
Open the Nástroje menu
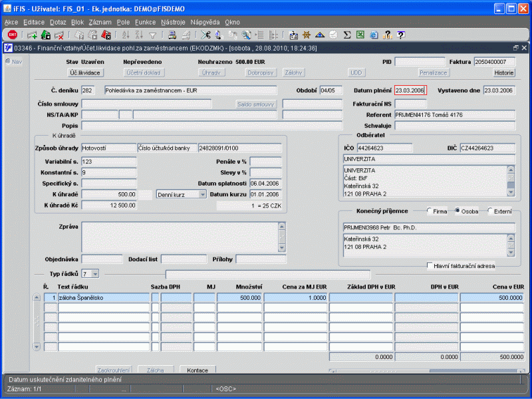coord(173,22)
